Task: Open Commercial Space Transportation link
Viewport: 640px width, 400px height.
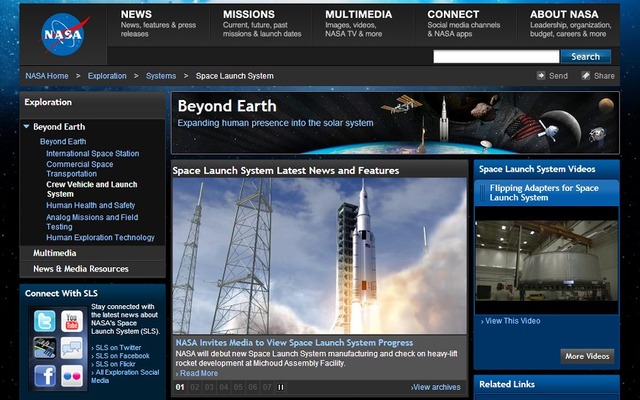Action: point(80,169)
